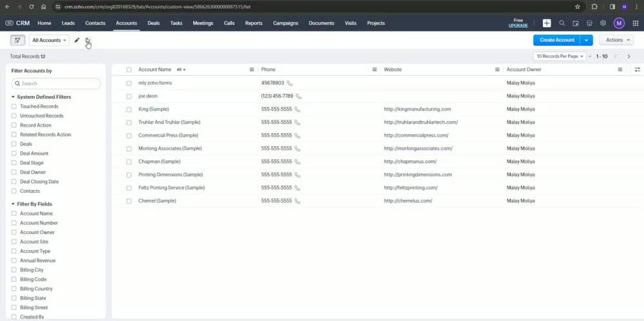Click the Create Account button

[x=557, y=40]
